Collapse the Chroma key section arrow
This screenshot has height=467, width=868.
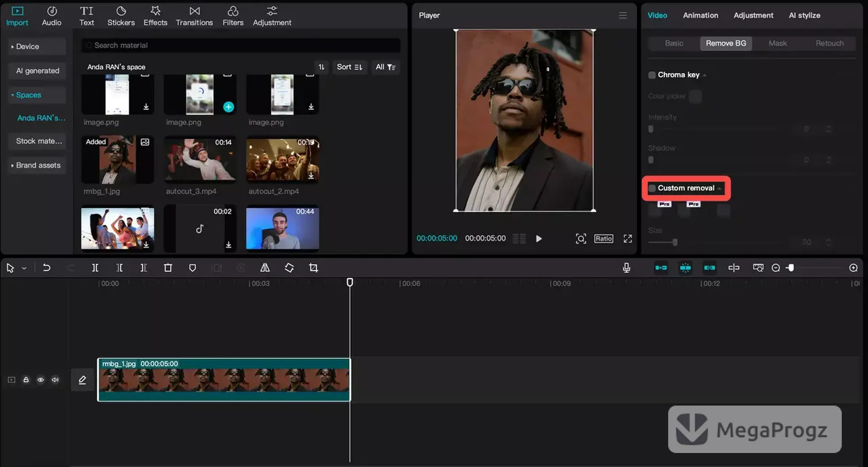[705, 75]
